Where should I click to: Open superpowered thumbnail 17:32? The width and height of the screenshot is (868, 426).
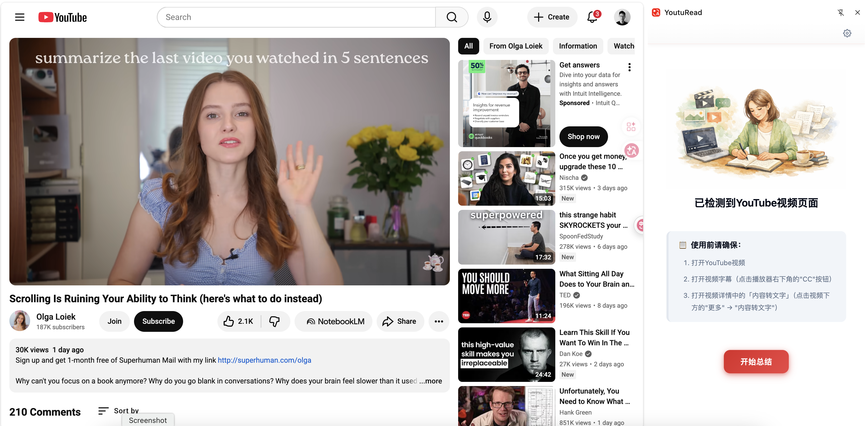pyautogui.click(x=506, y=237)
